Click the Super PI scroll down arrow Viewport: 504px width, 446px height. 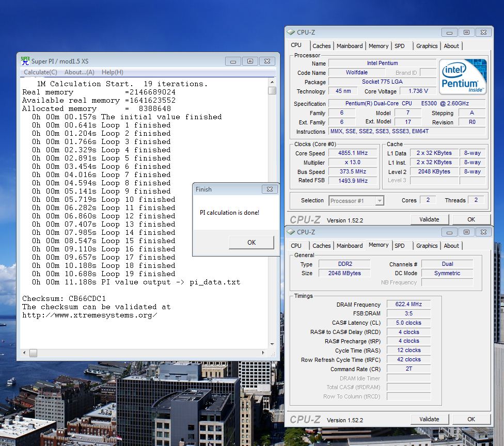[x=272, y=344]
